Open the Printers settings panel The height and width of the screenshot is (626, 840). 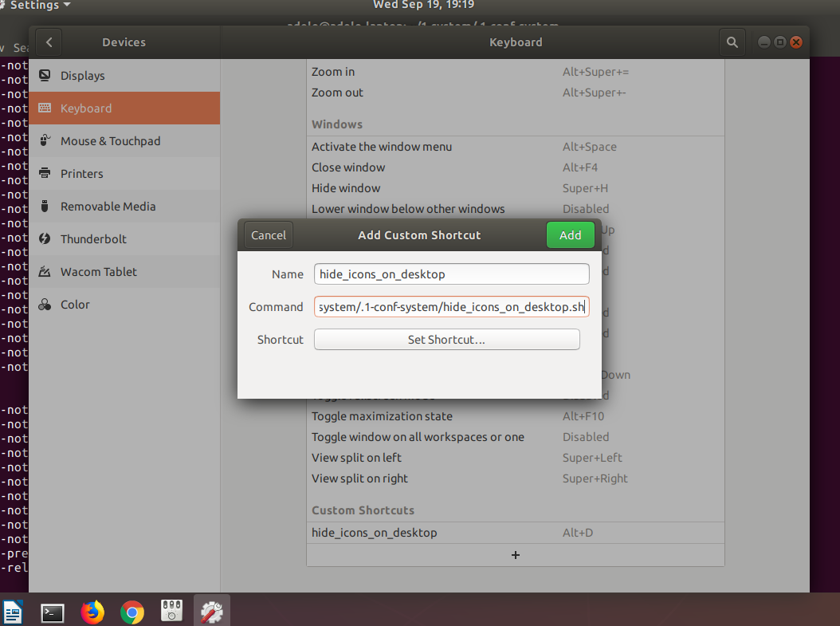82,174
